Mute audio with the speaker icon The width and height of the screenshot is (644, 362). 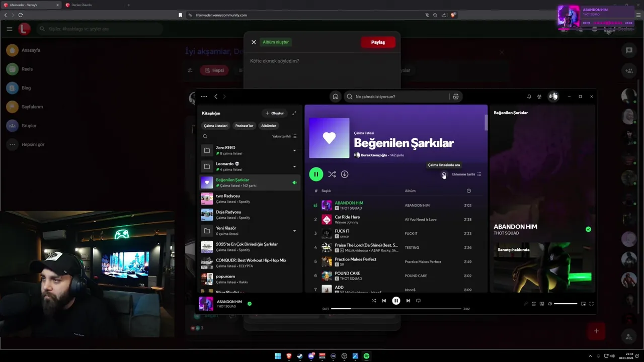tap(550, 304)
